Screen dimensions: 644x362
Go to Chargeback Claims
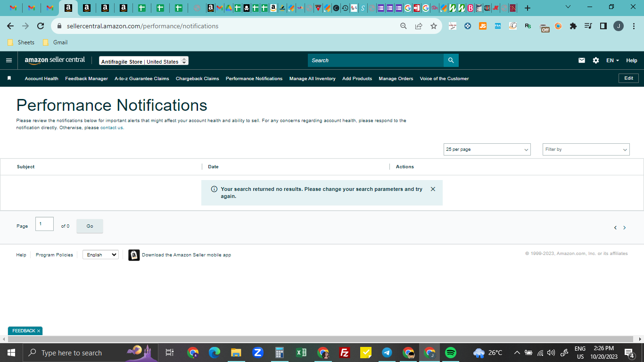198,79
